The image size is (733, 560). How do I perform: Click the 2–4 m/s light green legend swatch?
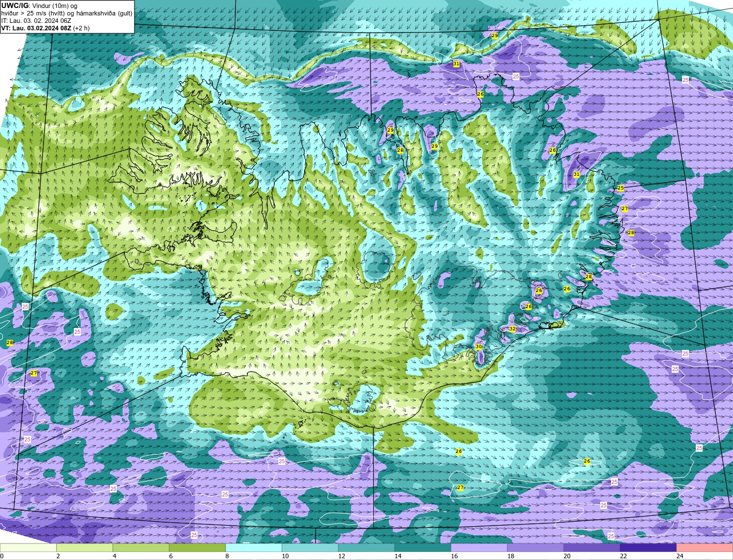[x=85, y=548]
